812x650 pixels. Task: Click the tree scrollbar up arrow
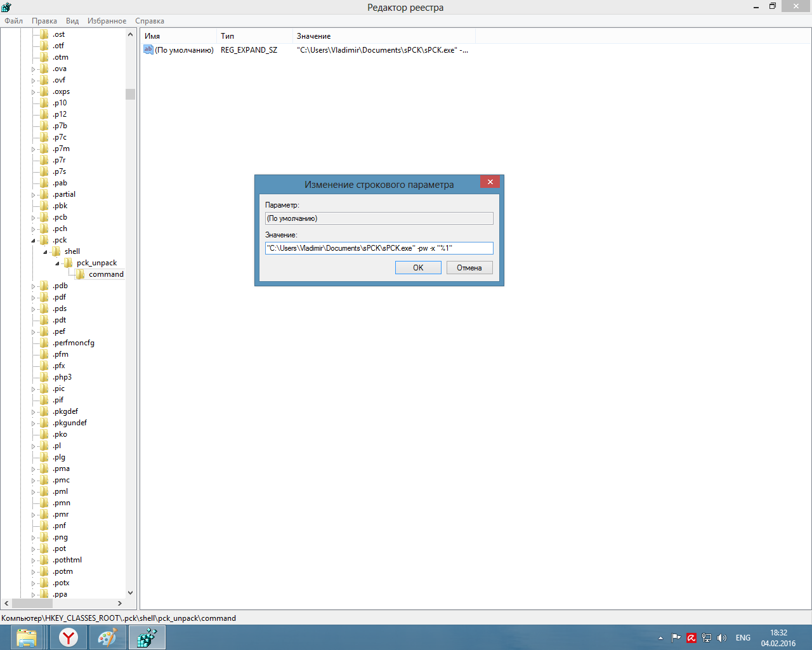(130, 34)
